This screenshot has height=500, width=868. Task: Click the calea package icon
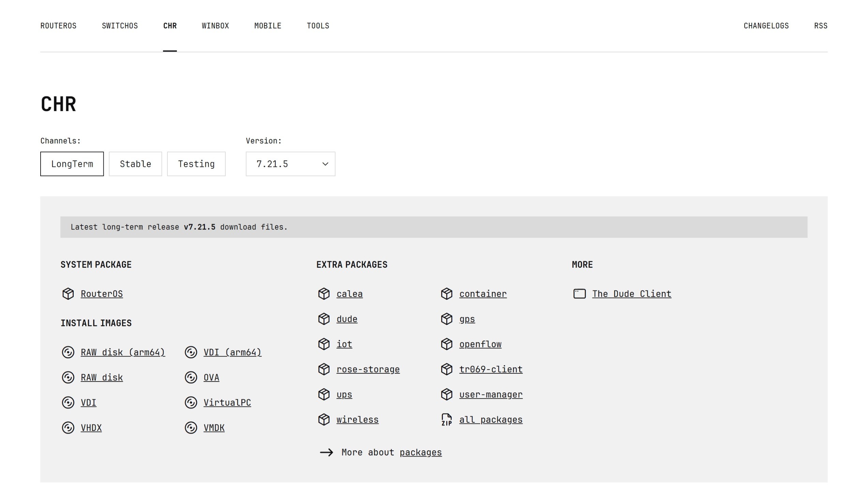324,294
